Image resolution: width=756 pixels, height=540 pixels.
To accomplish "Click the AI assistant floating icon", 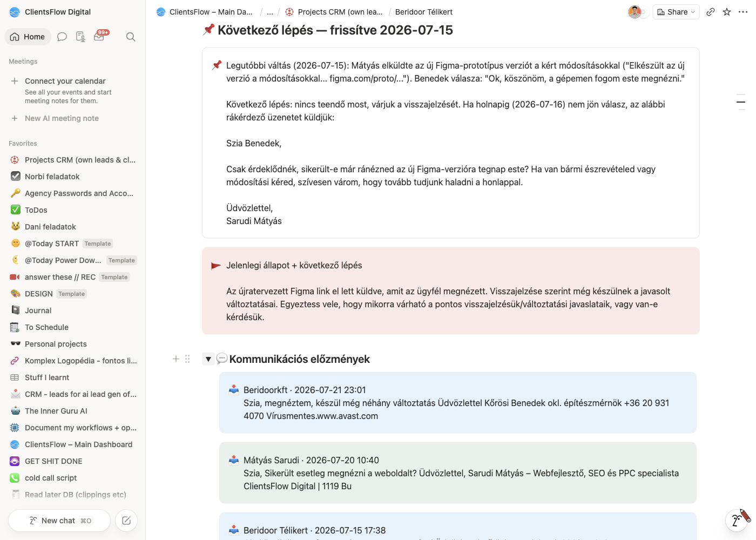I will [737, 521].
